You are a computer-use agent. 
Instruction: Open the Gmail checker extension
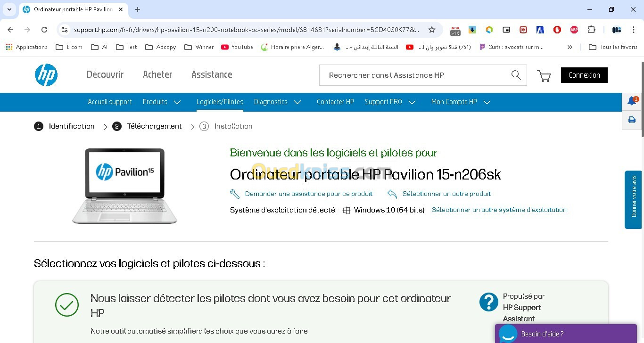point(455,30)
